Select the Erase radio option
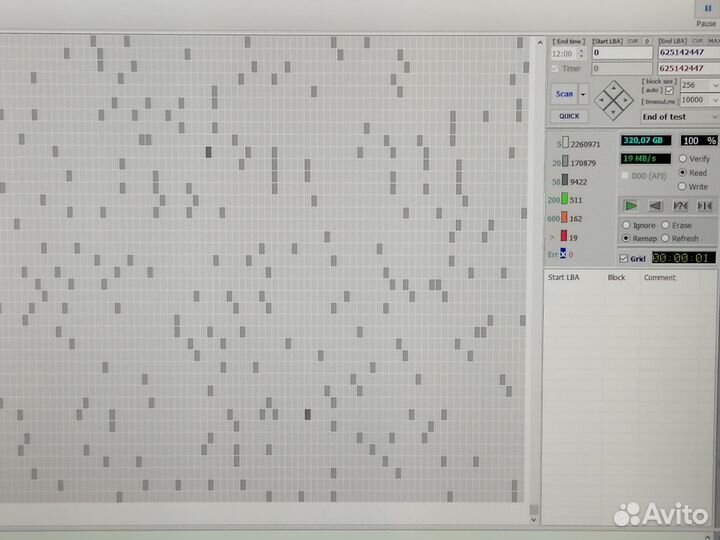The image size is (720, 540). point(666,226)
